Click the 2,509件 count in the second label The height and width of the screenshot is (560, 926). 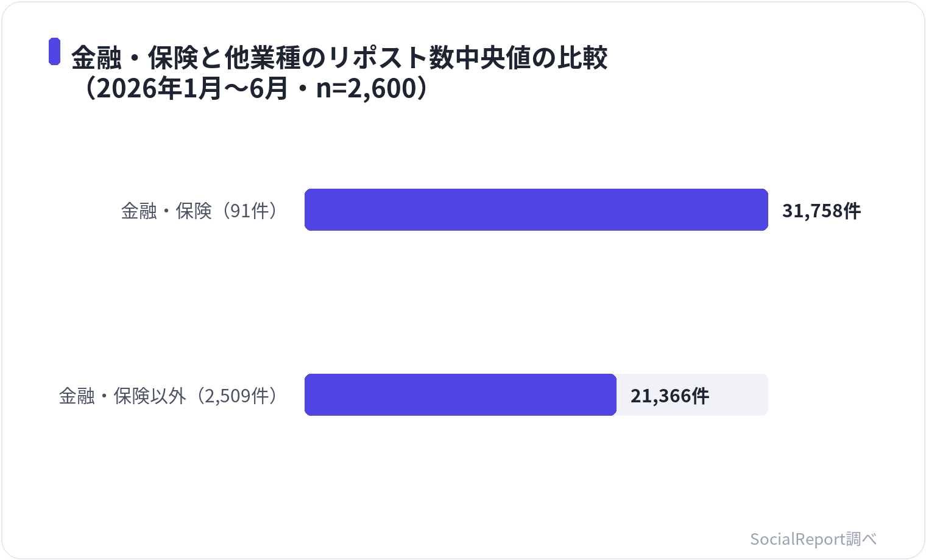click(x=236, y=396)
